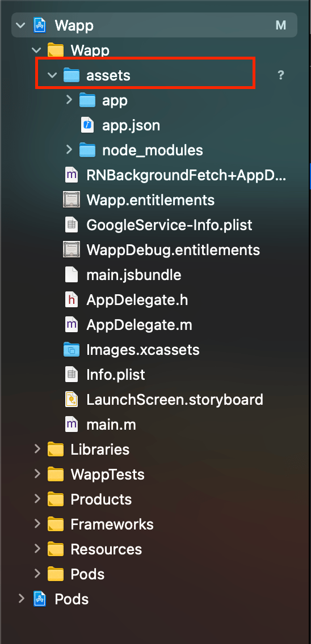The image size is (311, 644).
Task: Select the node_modules label
Action: click(153, 151)
